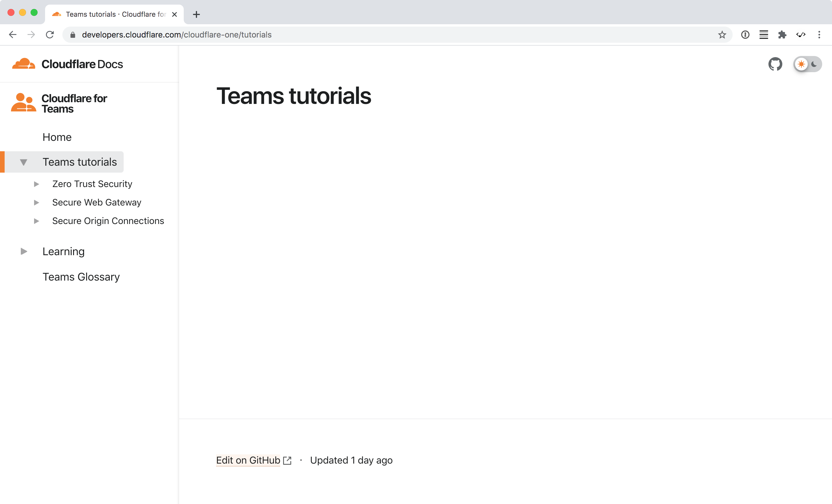Switch to the Teams tutorials browser tab
832x504 pixels.
click(x=112, y=14)
